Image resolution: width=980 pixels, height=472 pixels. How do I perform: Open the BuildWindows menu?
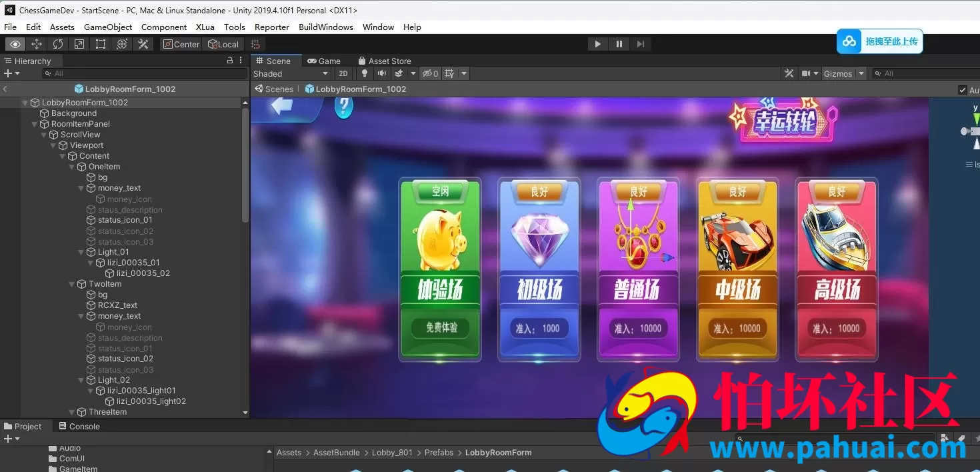tap(326, 27)
